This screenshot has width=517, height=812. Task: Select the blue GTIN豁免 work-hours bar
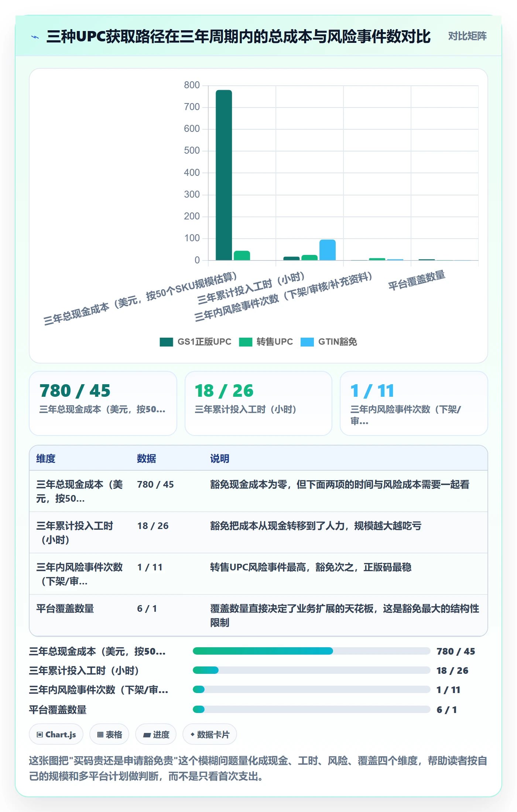[x=328, y=250]
